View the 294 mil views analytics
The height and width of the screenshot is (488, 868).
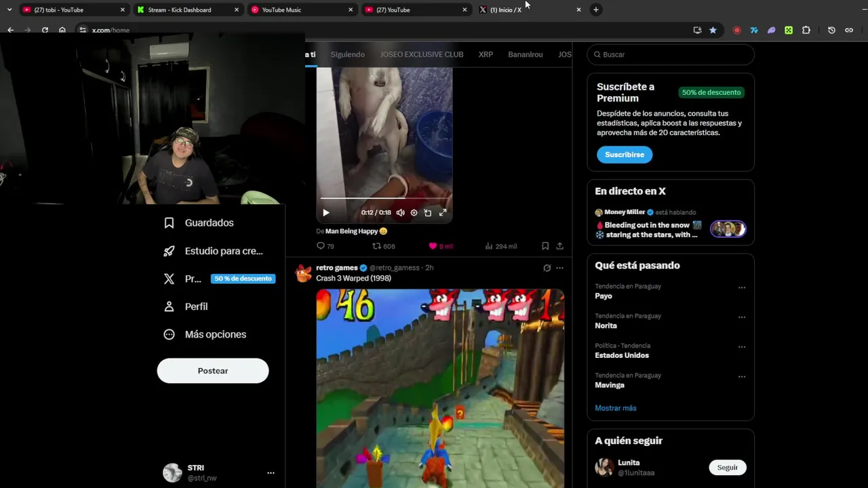(500, 246)
